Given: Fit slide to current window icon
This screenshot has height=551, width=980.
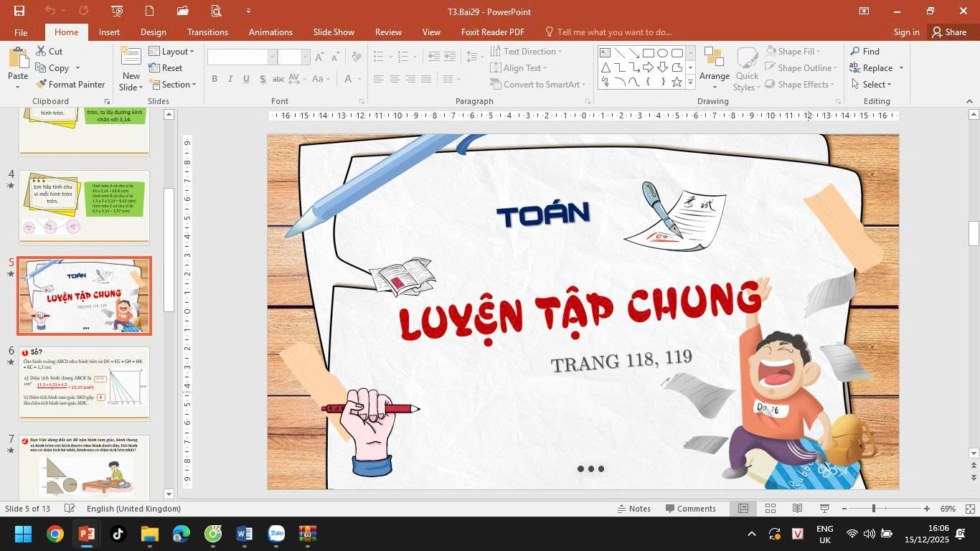Looking at the screenshot, I should click(970, 509).
